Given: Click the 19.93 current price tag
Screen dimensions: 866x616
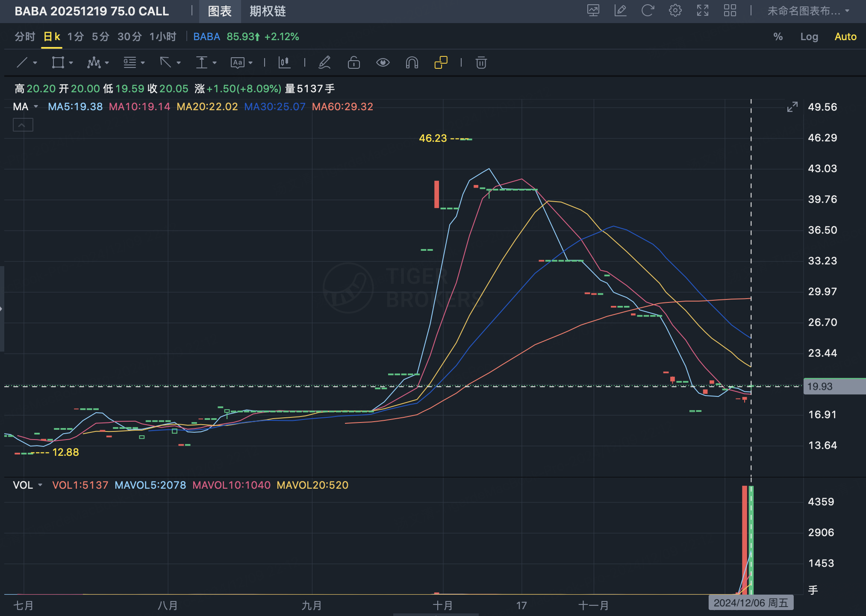Looking at the screenshot, I should pyautogui.click(x=834, y=387).
